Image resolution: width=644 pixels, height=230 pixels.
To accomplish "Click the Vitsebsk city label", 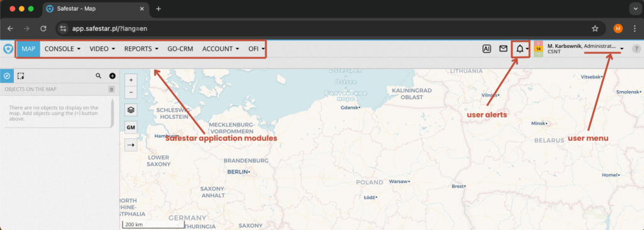I will pyautogui.click(x=591, y=77).
